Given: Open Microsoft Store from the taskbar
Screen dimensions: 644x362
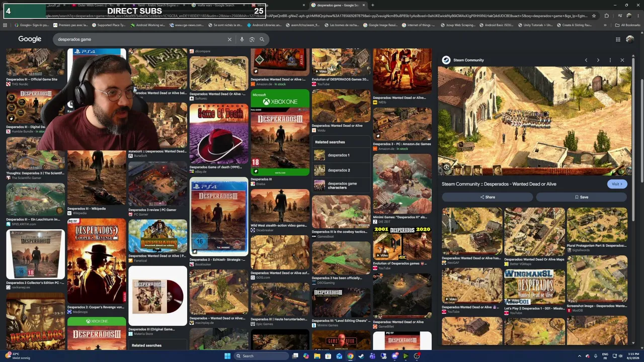Looking at the screenshot, I should pos(328,356).
